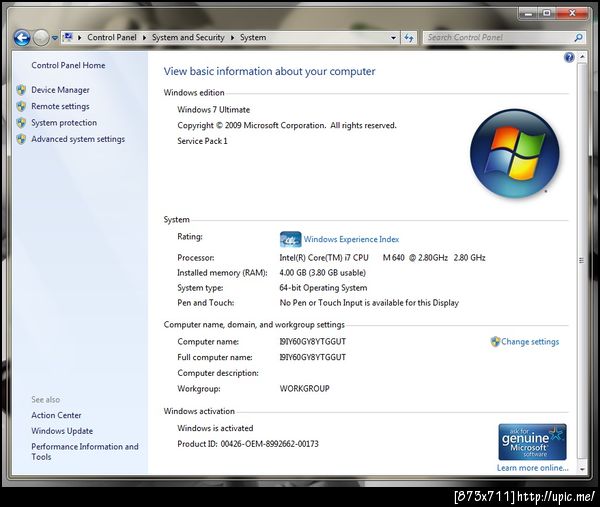This screenshot has height=507, width=600.
Task: Open Control Panel Home
Action: [68, 65]
